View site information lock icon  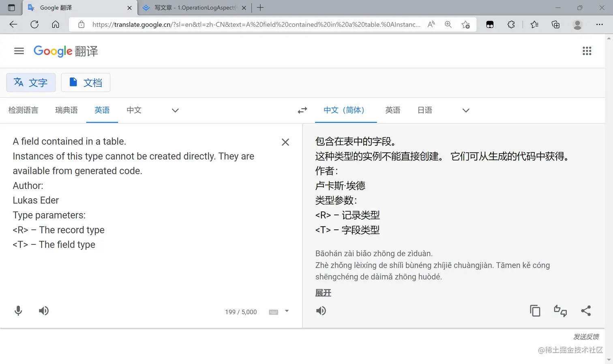click(81, 24)
